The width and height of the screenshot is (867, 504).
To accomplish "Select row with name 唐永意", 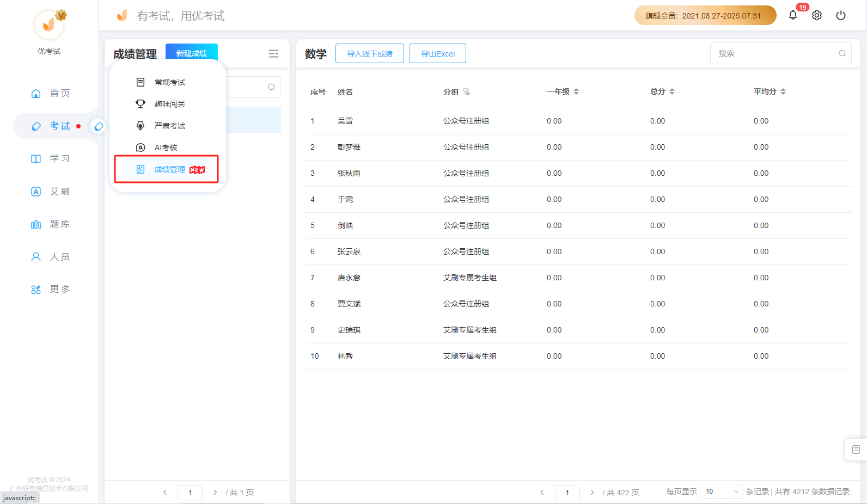I will coord(578,278).
